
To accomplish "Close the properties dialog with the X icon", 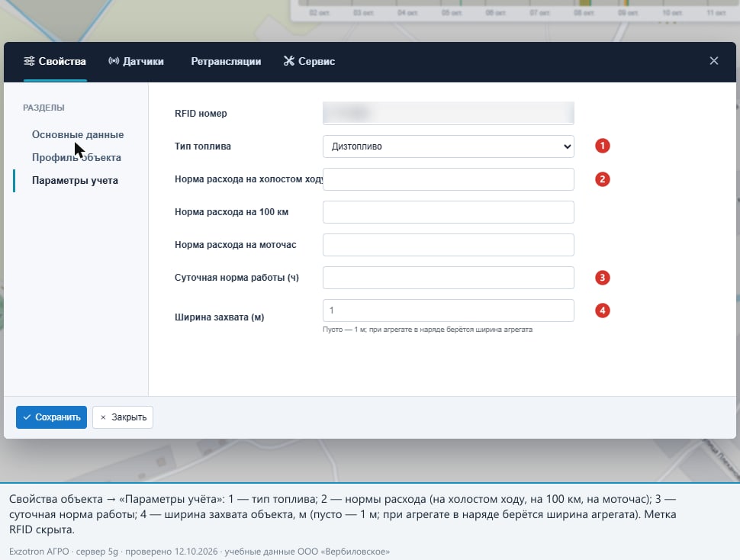I will pos(714,61).
